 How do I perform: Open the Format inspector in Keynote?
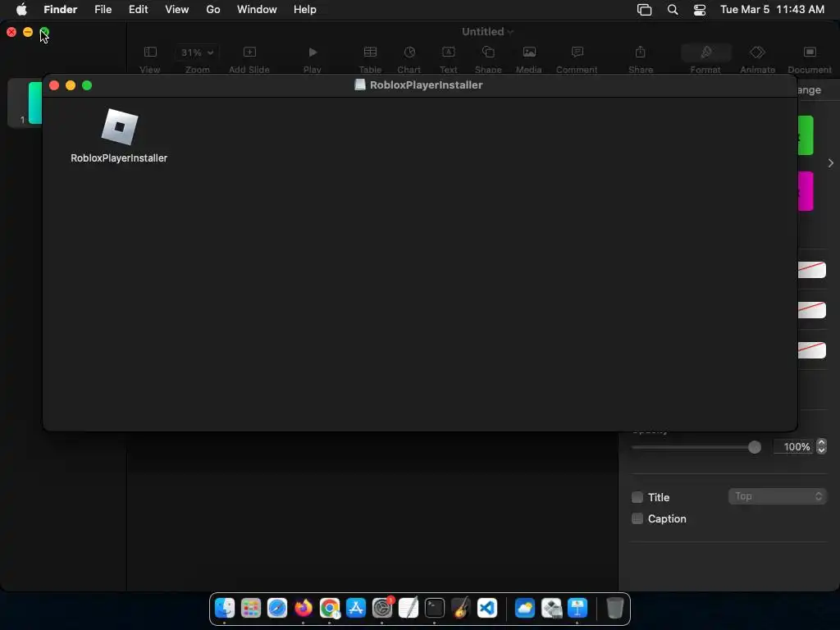pyautogui.click(x=705, y=52)
